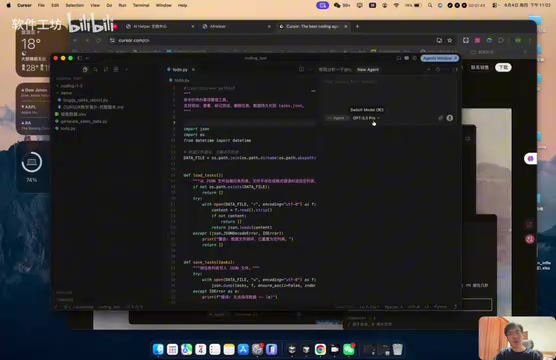The width and height of the screenshot is (556, 360).
Task: Open generate_sales_data.py in the file tree
Action: (84, 121)
